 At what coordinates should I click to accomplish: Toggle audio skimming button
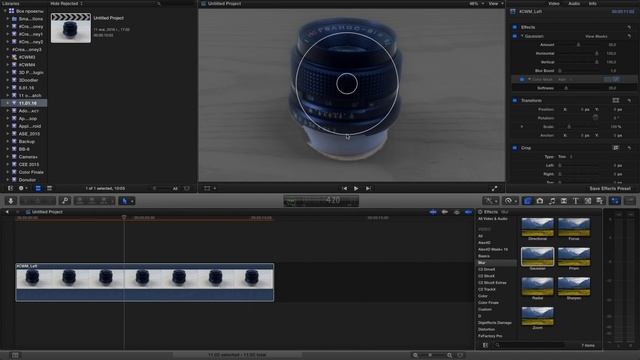tap(445, 212)
